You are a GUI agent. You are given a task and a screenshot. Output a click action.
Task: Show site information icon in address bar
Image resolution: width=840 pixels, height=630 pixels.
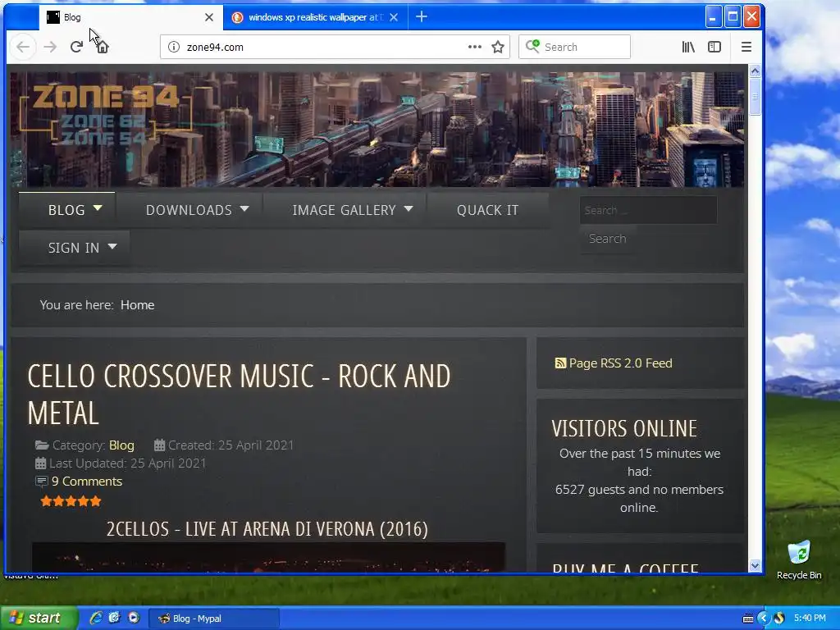click(174, 47)
